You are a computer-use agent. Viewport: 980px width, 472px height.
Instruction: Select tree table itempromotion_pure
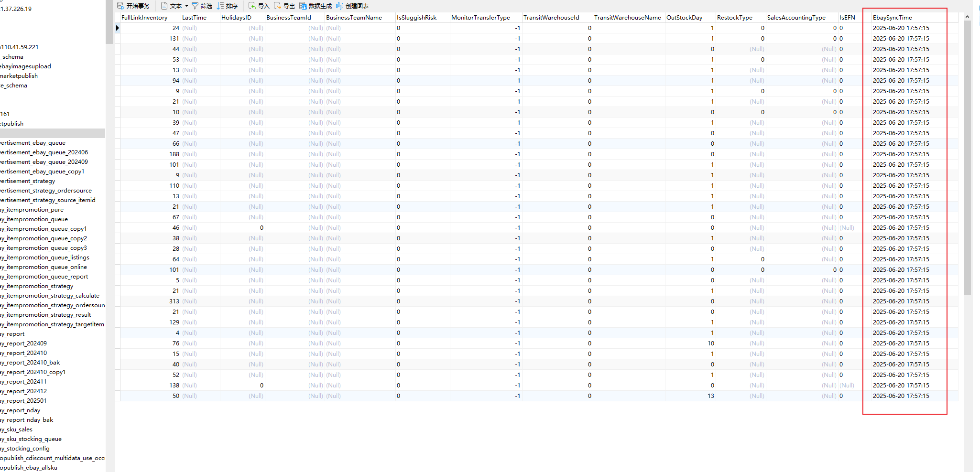tap(32, 210)
